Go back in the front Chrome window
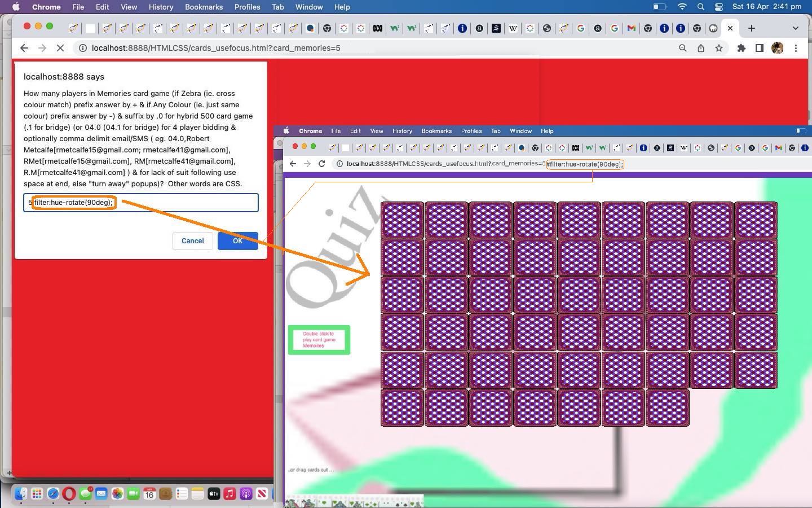 coord(24,48)
